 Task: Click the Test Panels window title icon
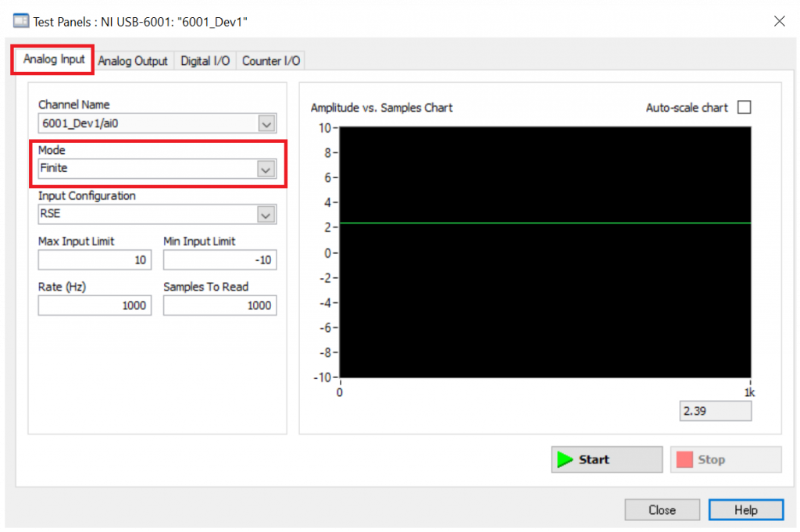pos(21,21)
